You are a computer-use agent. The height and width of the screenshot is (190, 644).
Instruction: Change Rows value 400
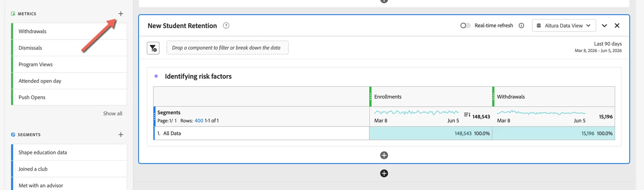[x=199, y=121]
